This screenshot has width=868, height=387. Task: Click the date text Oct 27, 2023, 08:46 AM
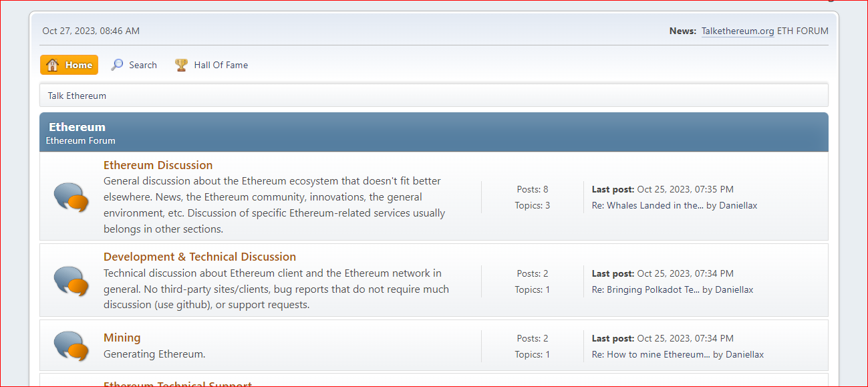pyautogui.click(x=91, y=31)
